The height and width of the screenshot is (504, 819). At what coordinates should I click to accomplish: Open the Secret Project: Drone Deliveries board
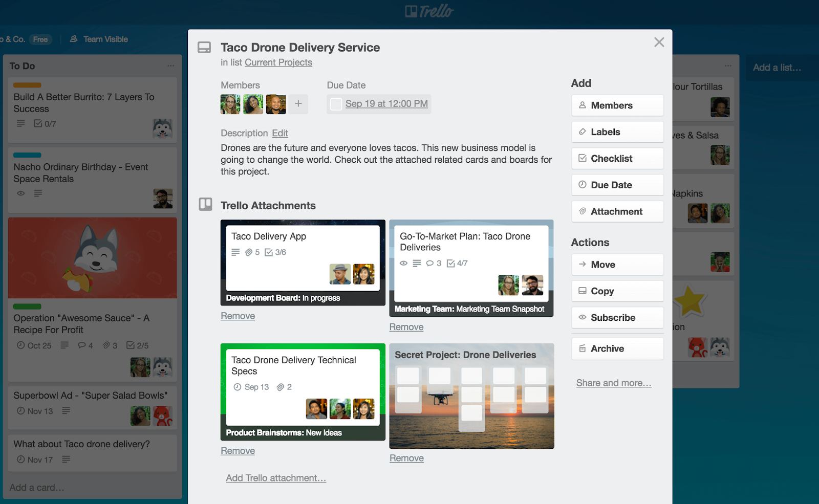(471, 396)
